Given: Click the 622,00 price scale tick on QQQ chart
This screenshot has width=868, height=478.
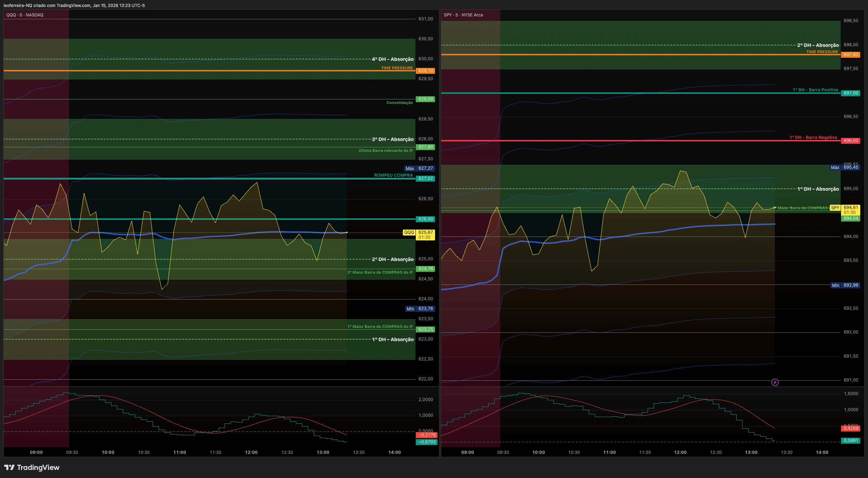Looking at the screenshot, I should [426, 379].
